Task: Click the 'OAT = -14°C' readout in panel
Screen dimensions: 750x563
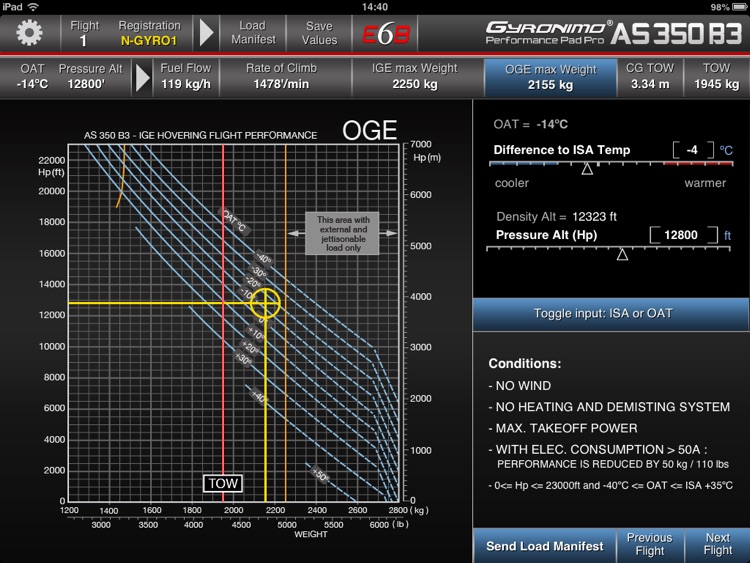Action: pos(530,124)
